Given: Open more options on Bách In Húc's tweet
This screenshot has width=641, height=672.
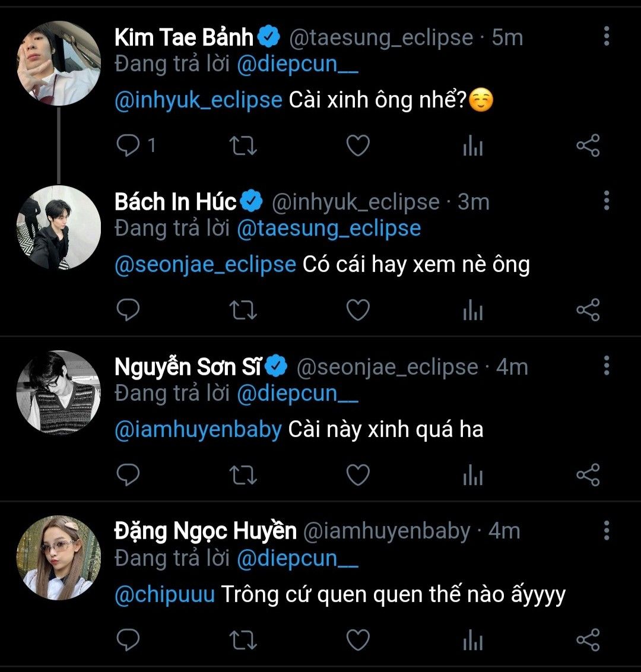Looking at the screenshot, I should click(x=606, y=201).
